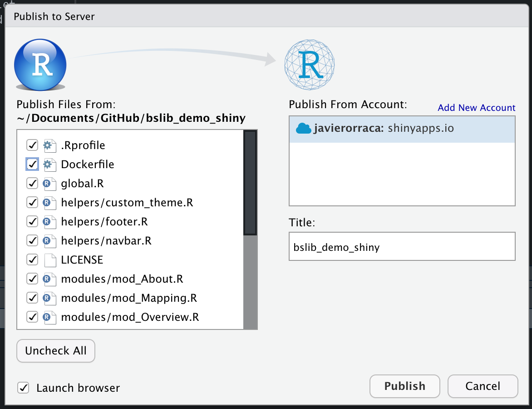Click the Uncheck All button
The height and width of the screenshot is (409, 532).
[56, 350]
